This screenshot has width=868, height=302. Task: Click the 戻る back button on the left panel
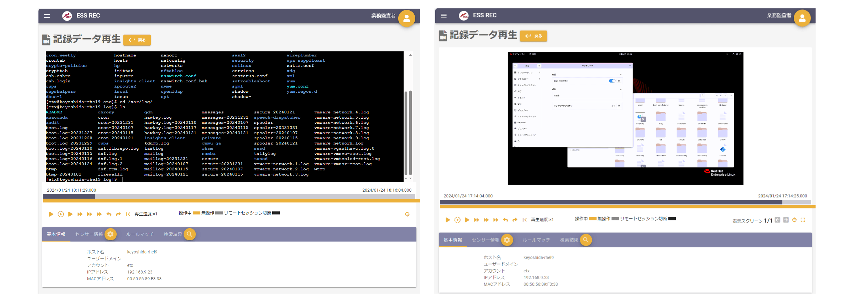[x=137, y=40]
